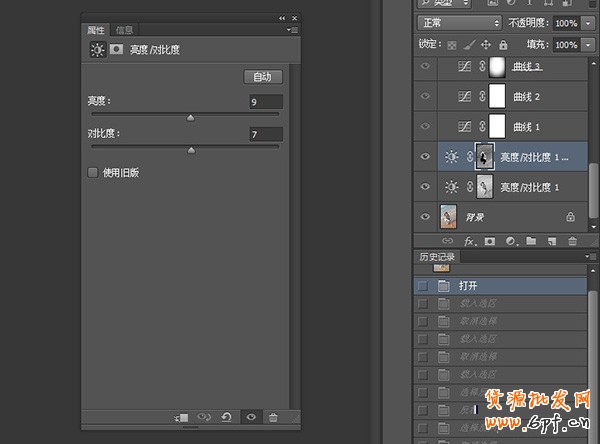Click the clip to layer icon in Properties
This screenshot has height=444, width=600.
180,416
